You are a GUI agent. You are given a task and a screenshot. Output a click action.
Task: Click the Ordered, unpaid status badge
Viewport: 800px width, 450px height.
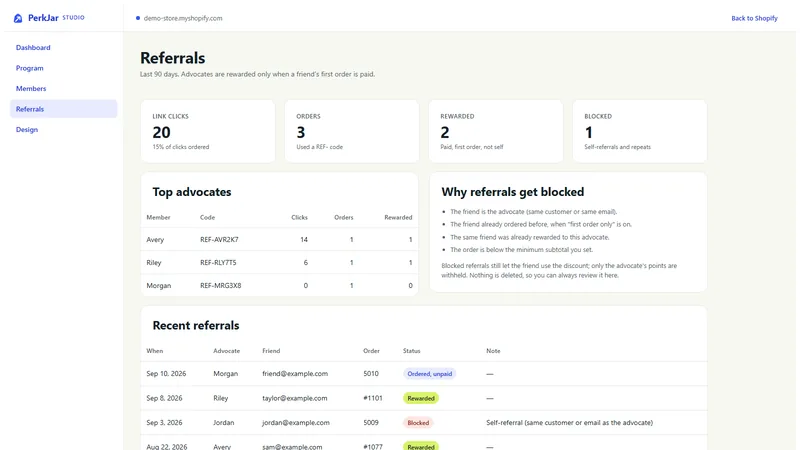coord(430,374)
